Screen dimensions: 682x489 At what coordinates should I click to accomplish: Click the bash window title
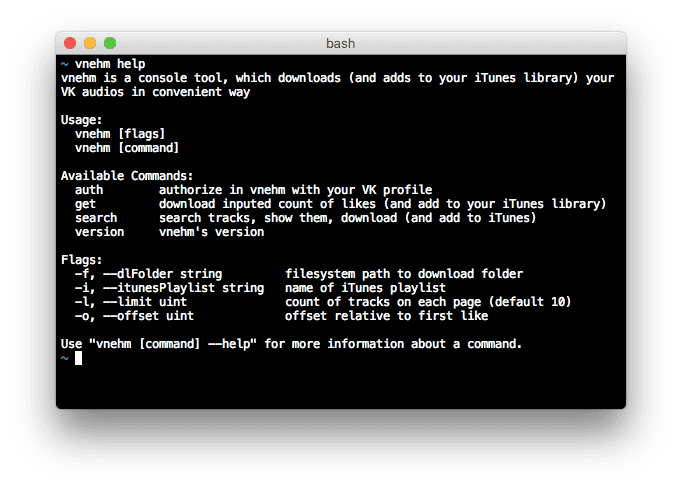(x=341, y=44)
